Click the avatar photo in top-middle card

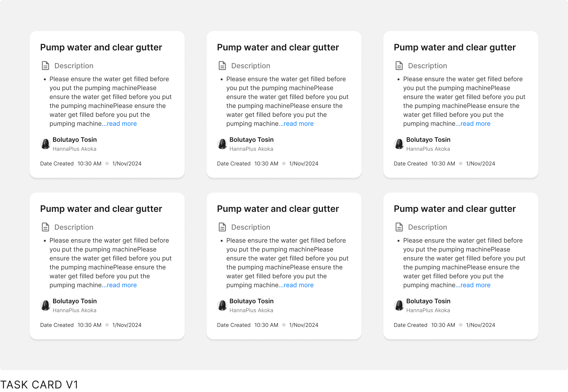pos(222,144)
